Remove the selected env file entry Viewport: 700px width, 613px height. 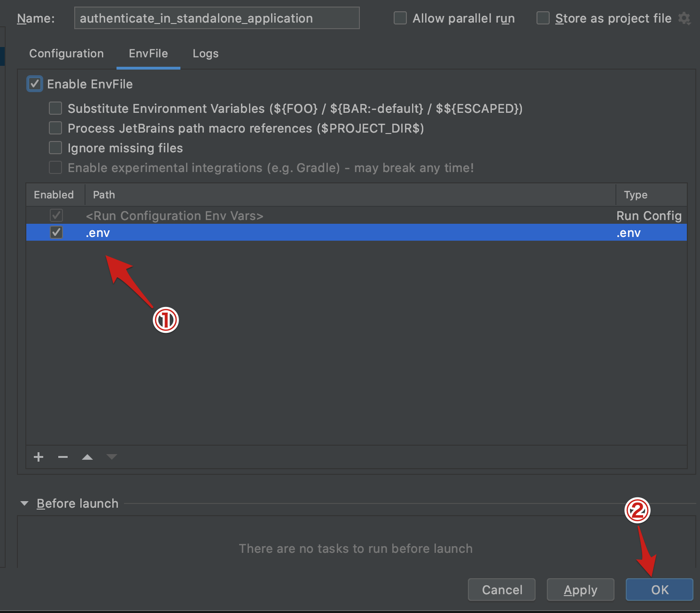62,457
